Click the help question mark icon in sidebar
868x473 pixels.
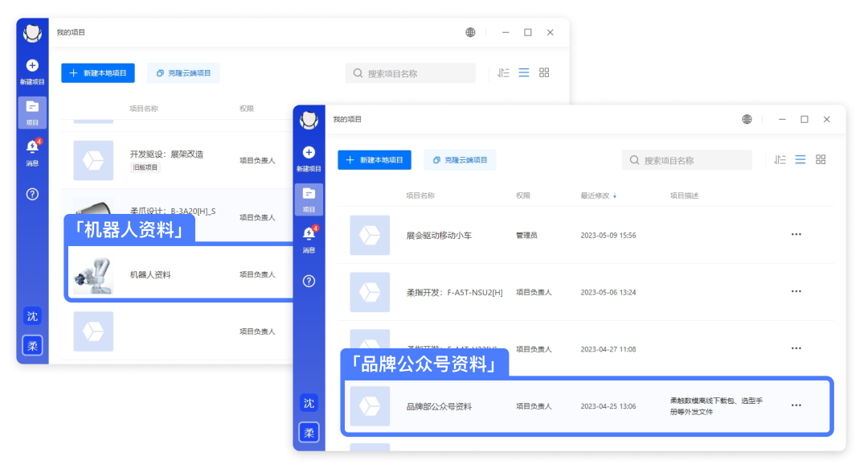(x=309, y=281)
